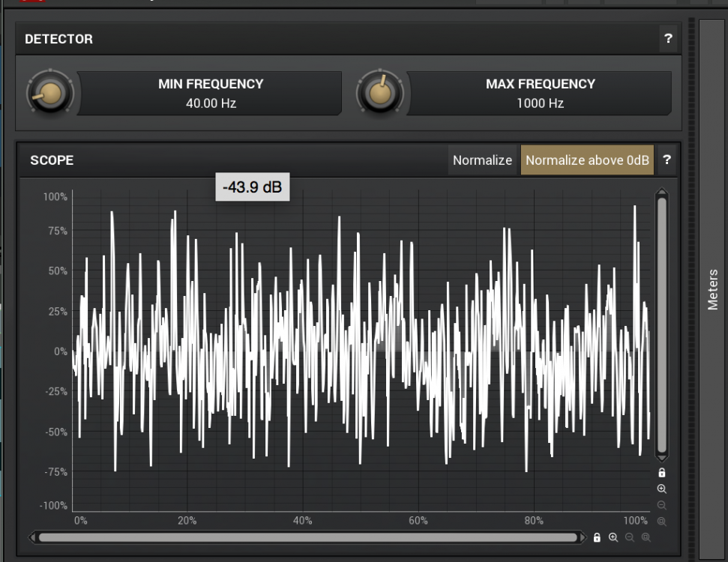Zoom in horizontally on the scope
This screenshot has height=562, width=728.
click(613, 537)
